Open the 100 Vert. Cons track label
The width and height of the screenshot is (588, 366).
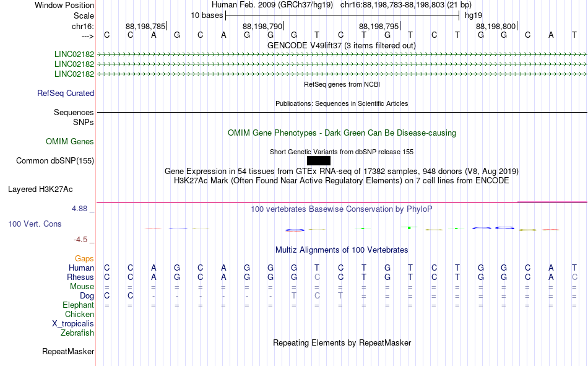(35, 224)
